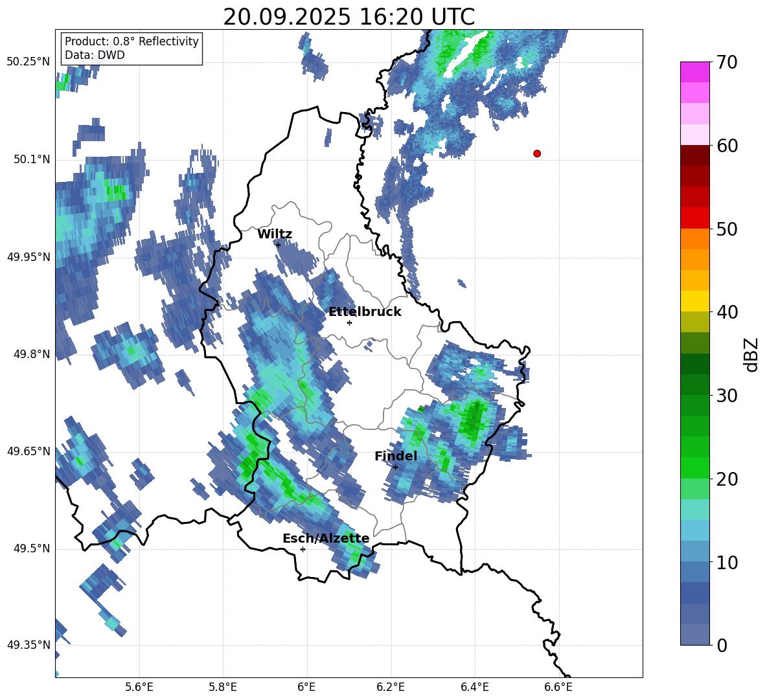Click the 49.8°N latitude label
The height and width of the screenshot is (700, 767).
click(31, 354)
